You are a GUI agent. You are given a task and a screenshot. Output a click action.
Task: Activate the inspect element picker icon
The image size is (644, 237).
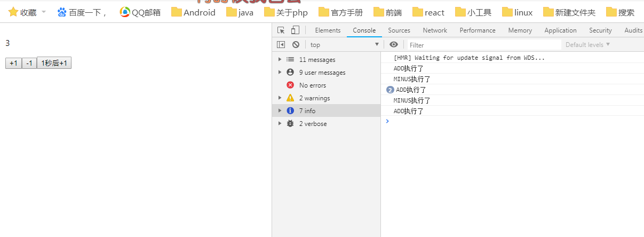281,30
